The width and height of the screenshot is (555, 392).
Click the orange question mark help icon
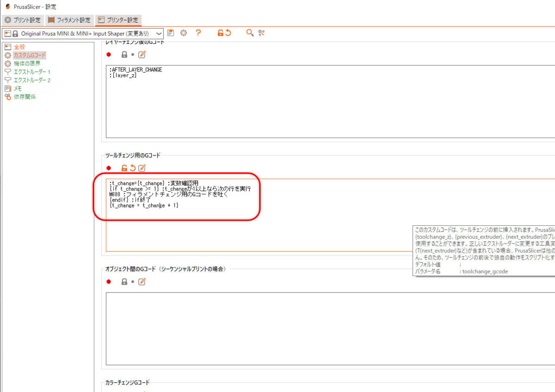click(x=198, y=33)
